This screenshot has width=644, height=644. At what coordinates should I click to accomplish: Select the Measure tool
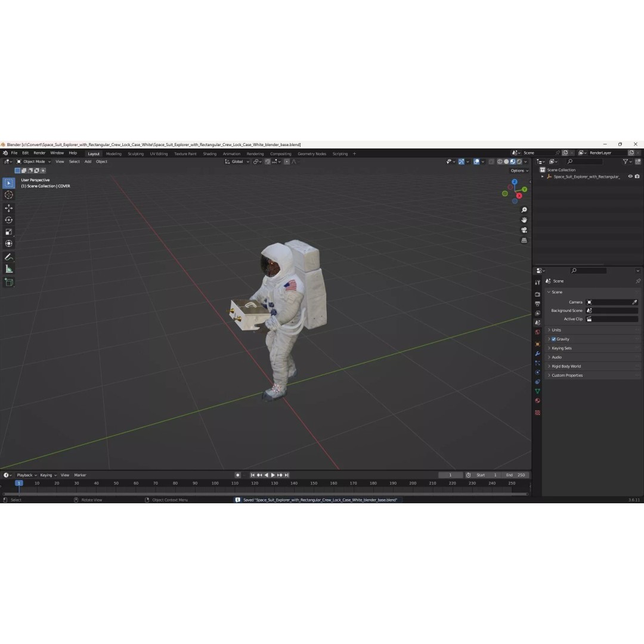[x=8, y=269]
